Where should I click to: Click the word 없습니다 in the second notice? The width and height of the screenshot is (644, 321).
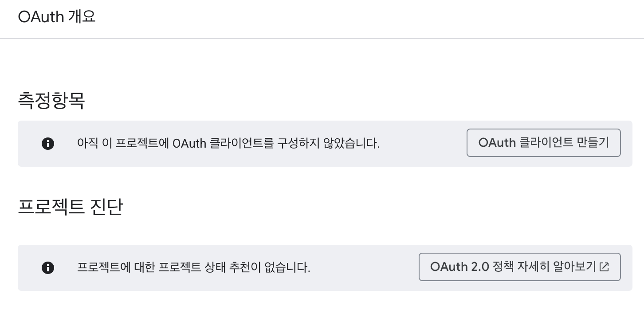(290, 268)
